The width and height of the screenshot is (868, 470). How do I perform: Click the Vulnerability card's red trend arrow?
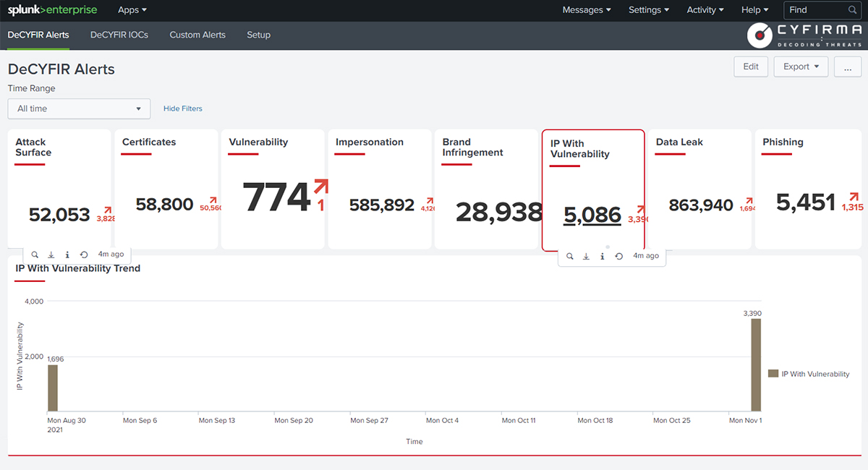(321, 187)
